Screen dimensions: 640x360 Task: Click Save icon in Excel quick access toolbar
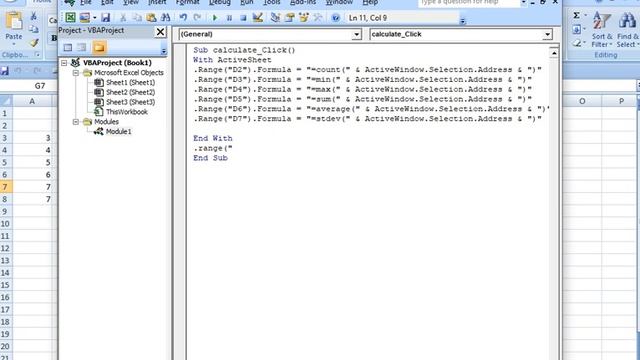point(4,71)
